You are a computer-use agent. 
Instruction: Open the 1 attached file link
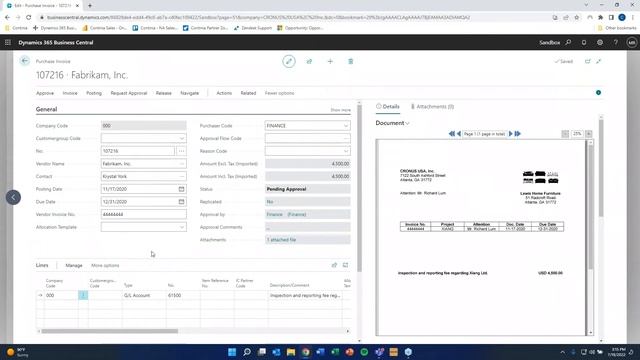click(x=282, y=240)
